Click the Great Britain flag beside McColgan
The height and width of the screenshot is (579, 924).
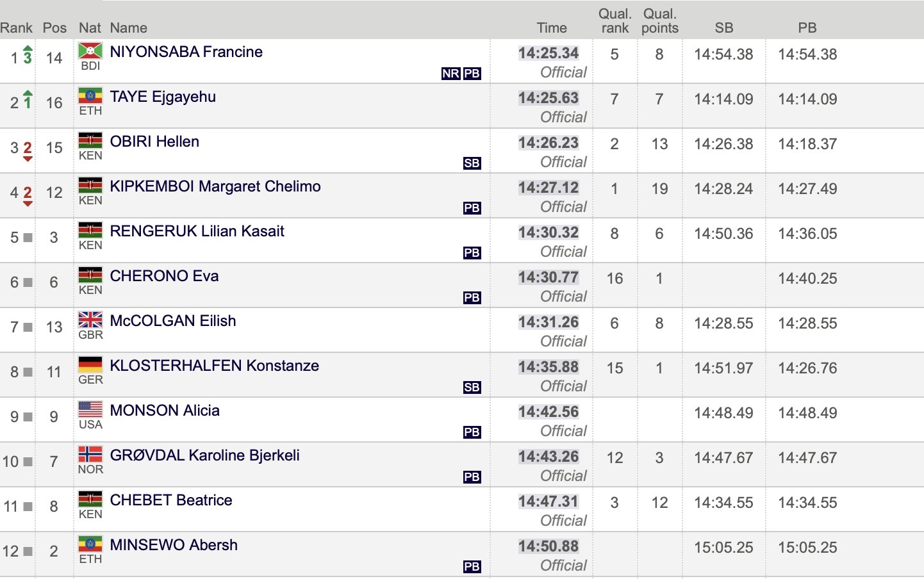click(90, 320)
